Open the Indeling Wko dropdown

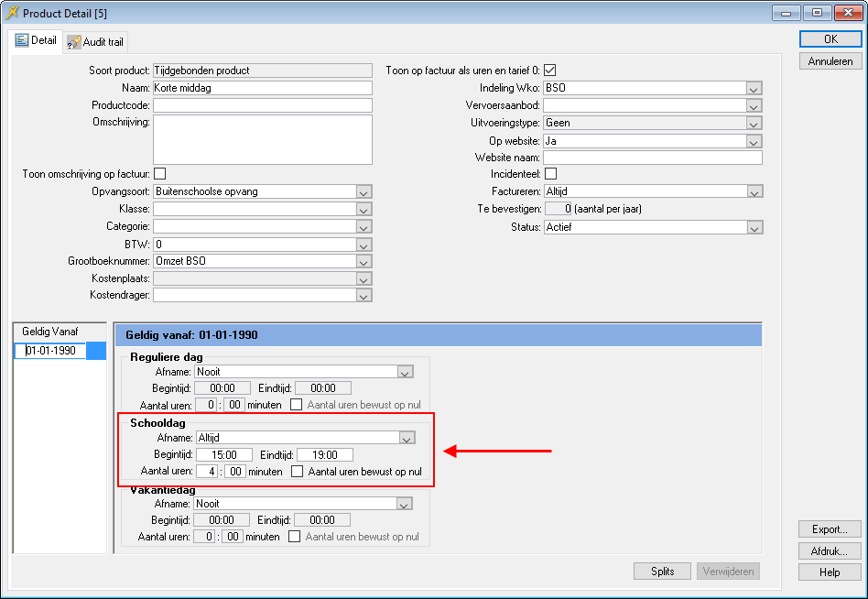pyautogui.click(x=754, y=88)
